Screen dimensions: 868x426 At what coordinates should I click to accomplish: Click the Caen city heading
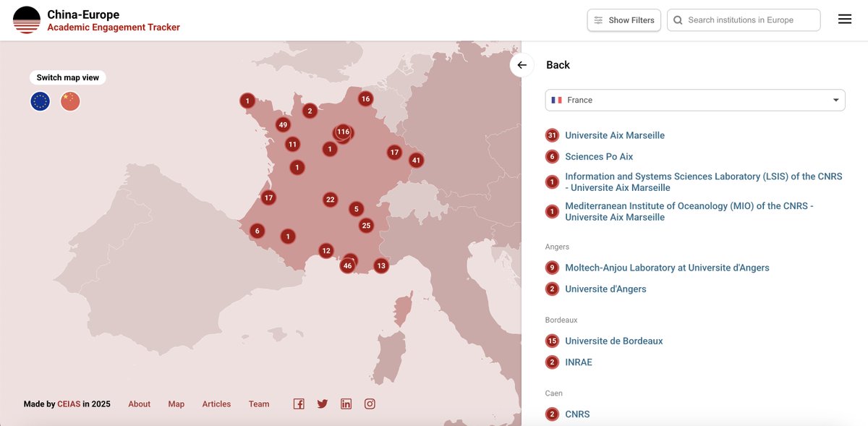[x=553, y=393]
